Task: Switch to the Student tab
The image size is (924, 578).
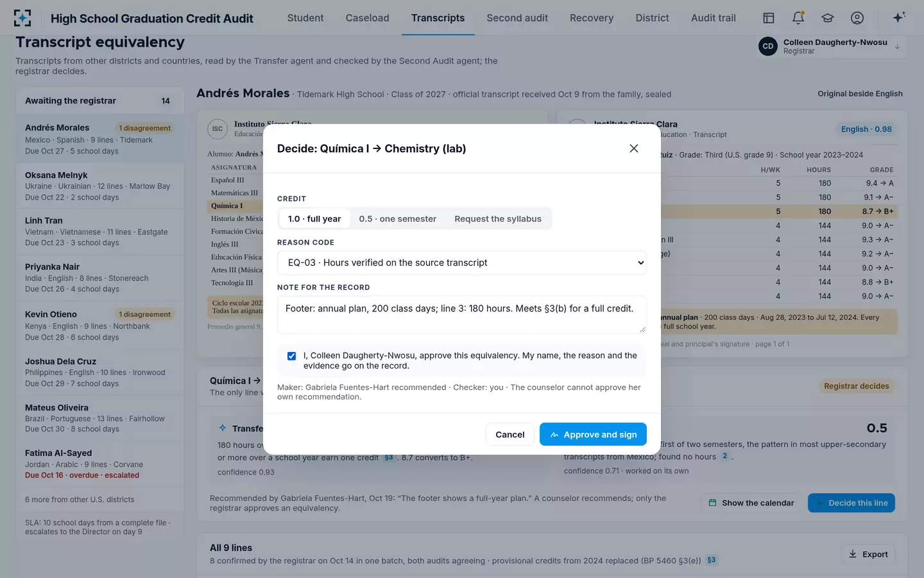Action: point(305,18)
